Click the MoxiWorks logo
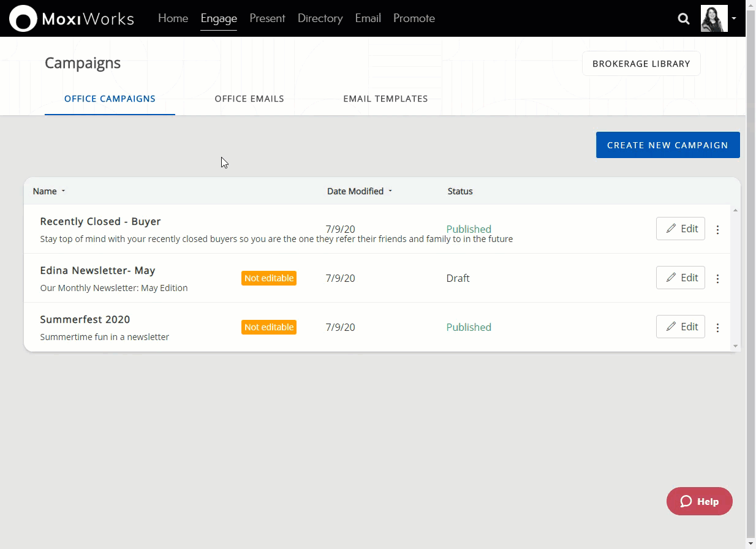 [x=72, y=18]
